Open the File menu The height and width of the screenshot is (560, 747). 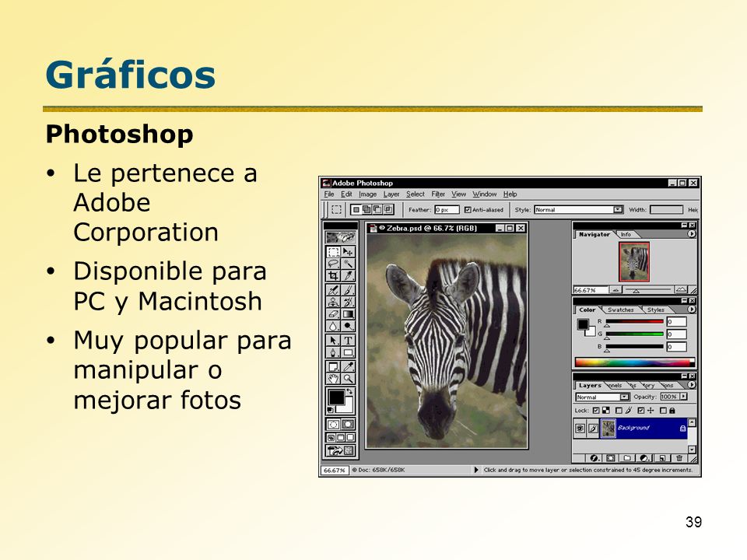(x=329, y=194)
